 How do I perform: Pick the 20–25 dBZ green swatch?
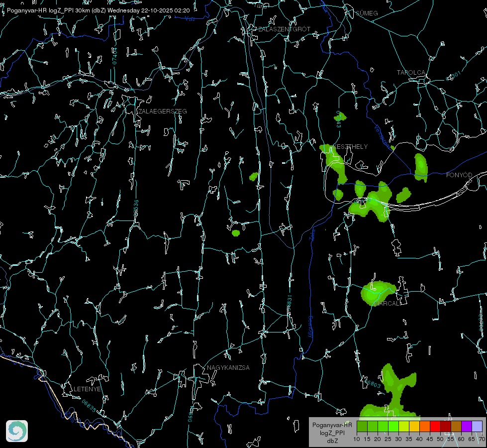pyautogui.click(x=383, y=426)
